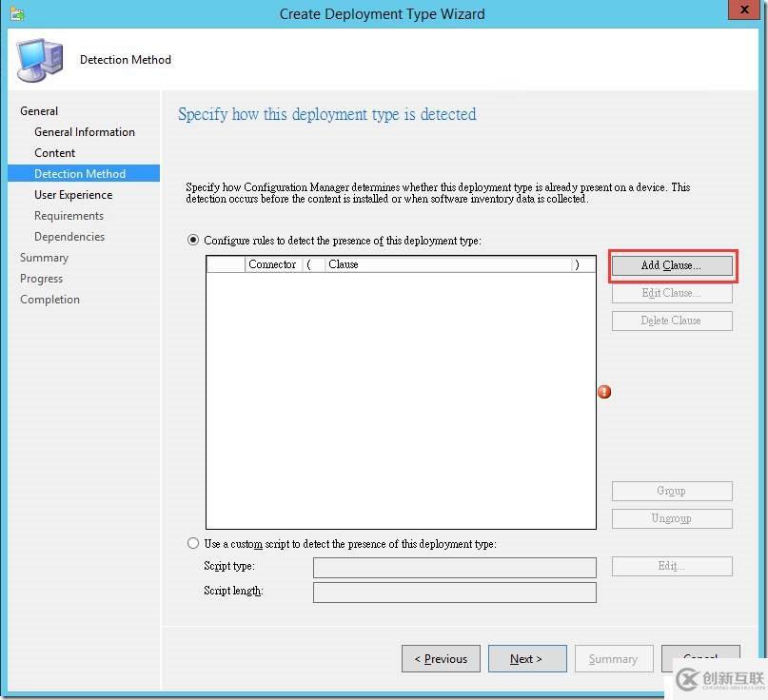Go to the Content step
The height and width of the screenshot is (700, 768).
click(x=54, y=153)
